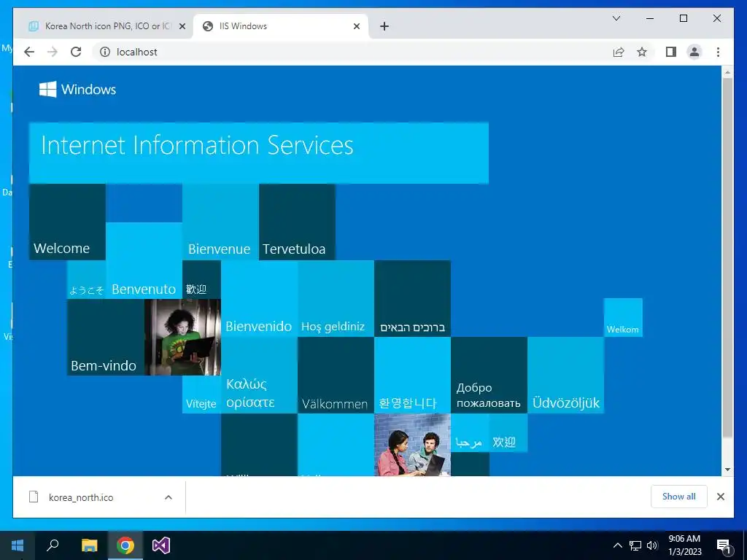Click the Tervetuloa tile

tap(298, 222)
